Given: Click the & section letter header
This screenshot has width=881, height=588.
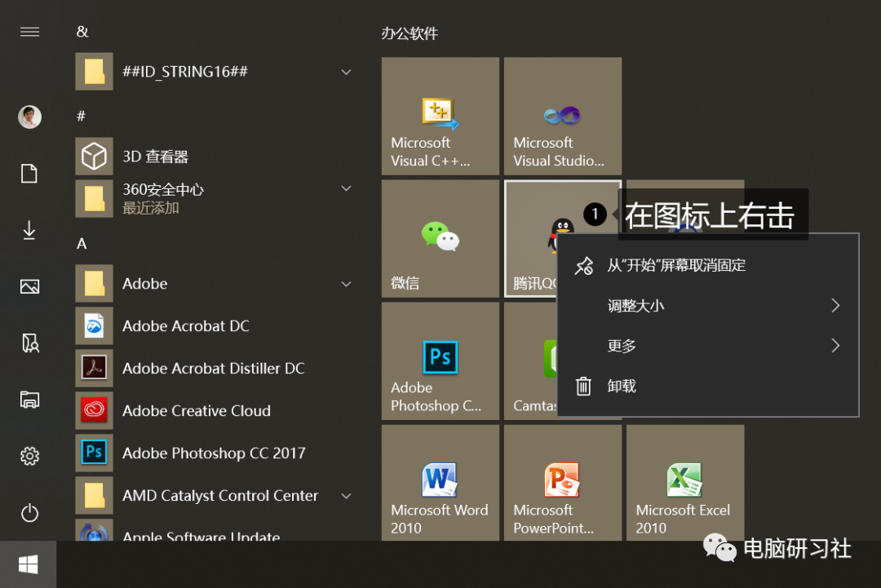Looking at the screenshot, I should 82,32.
